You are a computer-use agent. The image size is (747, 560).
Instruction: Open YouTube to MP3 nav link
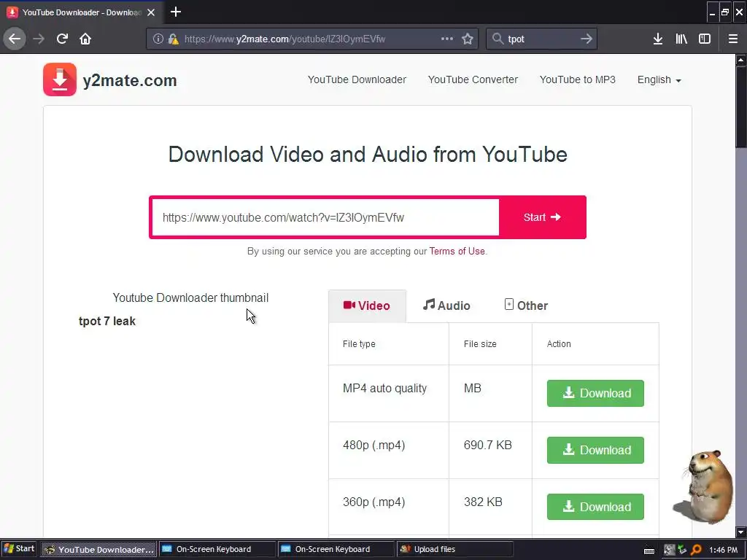[578, 79]
